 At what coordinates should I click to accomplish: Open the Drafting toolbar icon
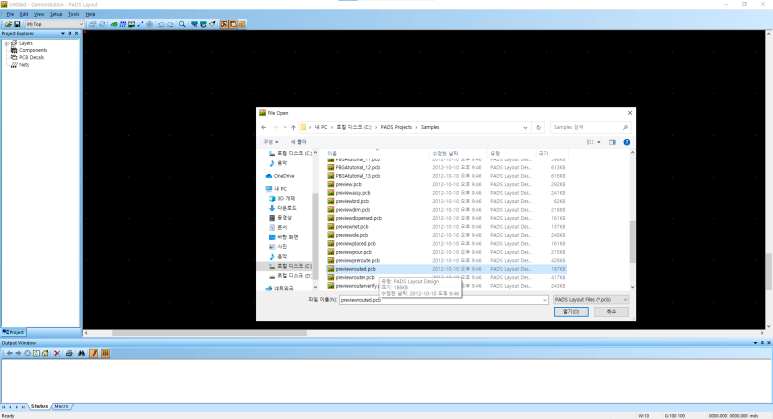114,24
